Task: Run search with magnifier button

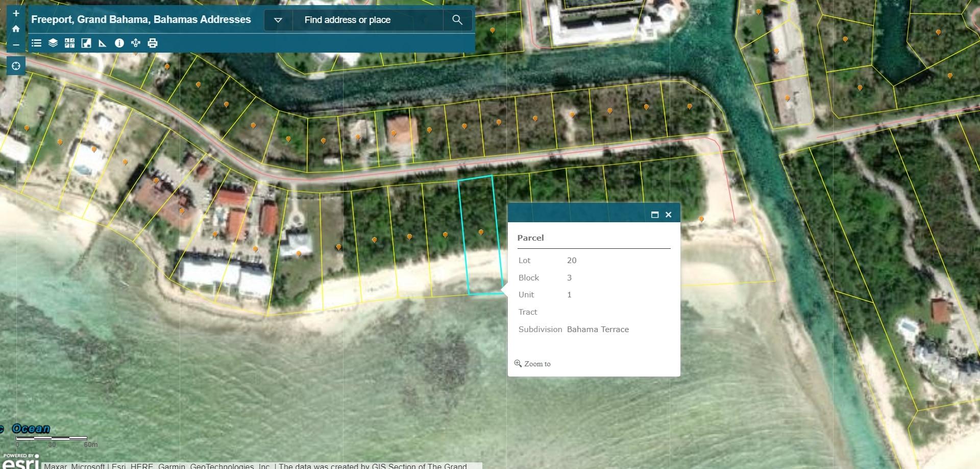Action: 457,20
